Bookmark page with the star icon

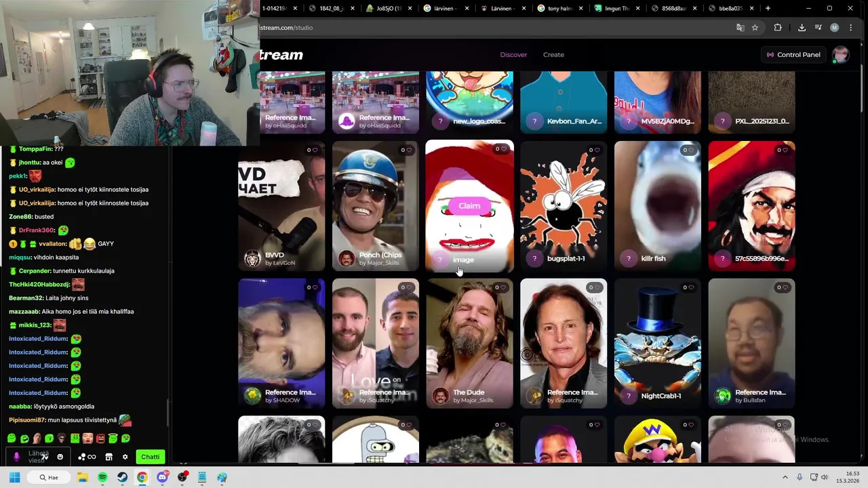pos(755,28)
